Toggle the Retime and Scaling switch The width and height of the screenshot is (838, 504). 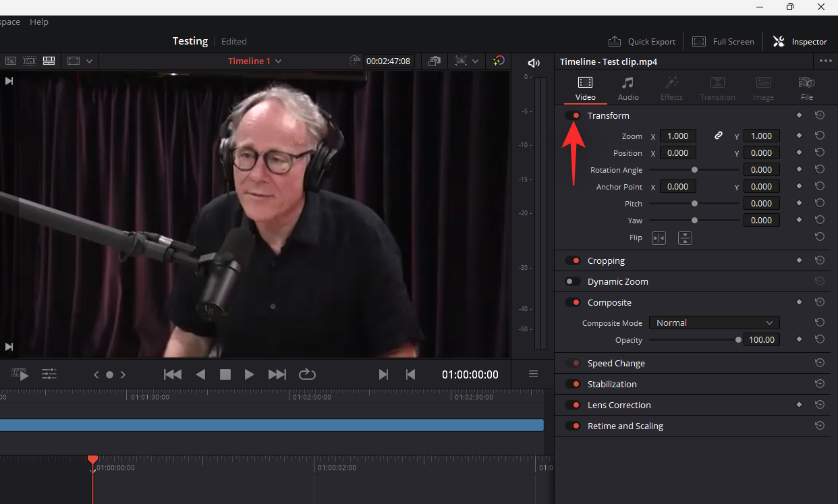point(573,426)
